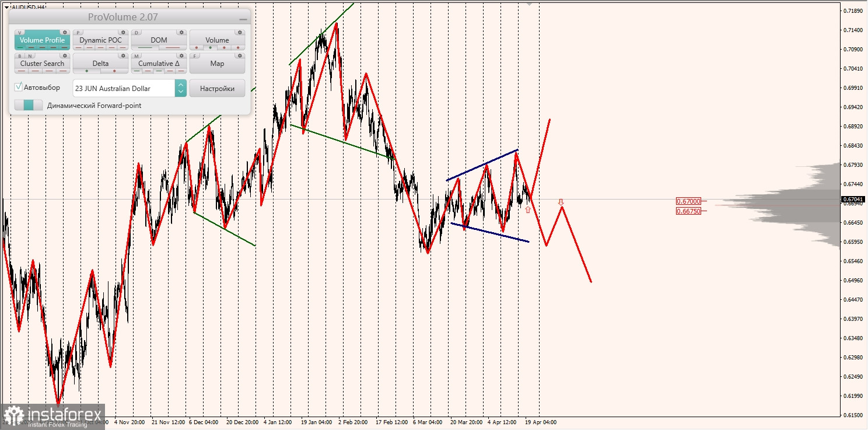Click the 4 Nov 20:00 time label

coord(129,421)
